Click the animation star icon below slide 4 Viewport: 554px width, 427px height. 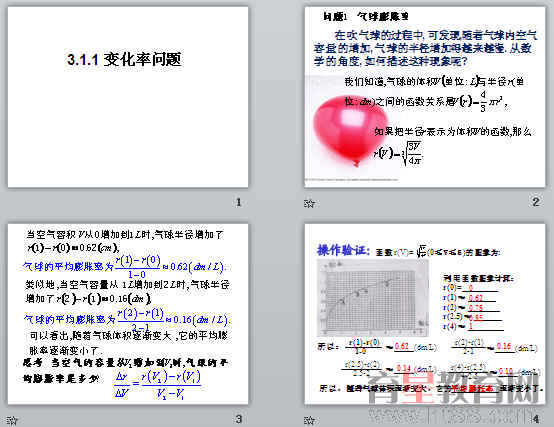click(309, 420)
